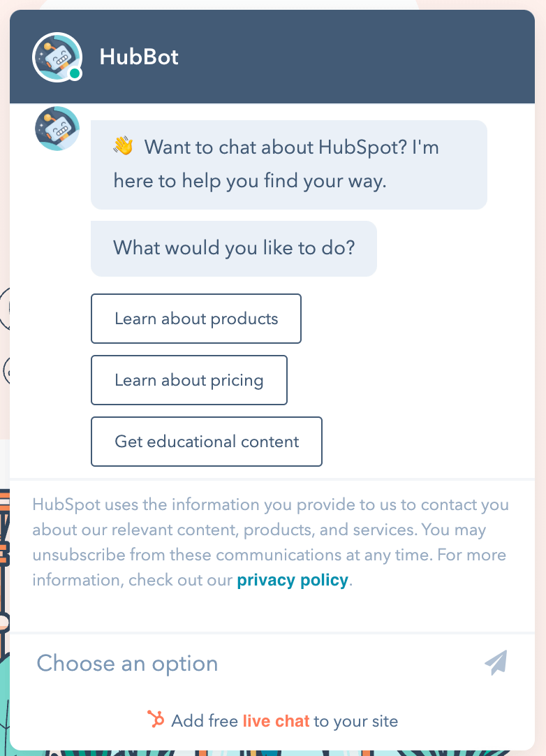Image resolution: width=546 pixels, height=756 pixels.
Task: Open the privacy policy link
Action: pos(292,580)
